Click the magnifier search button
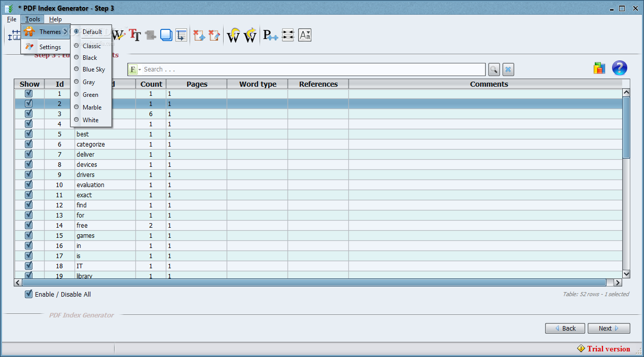 (494, 69)
